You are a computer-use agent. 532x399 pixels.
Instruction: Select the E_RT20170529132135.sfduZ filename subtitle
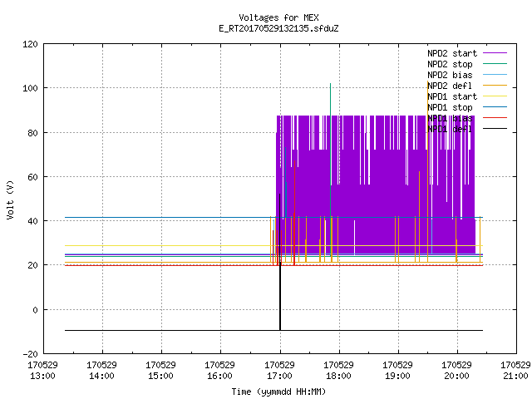pyautogui.click(x=278, y=28)
